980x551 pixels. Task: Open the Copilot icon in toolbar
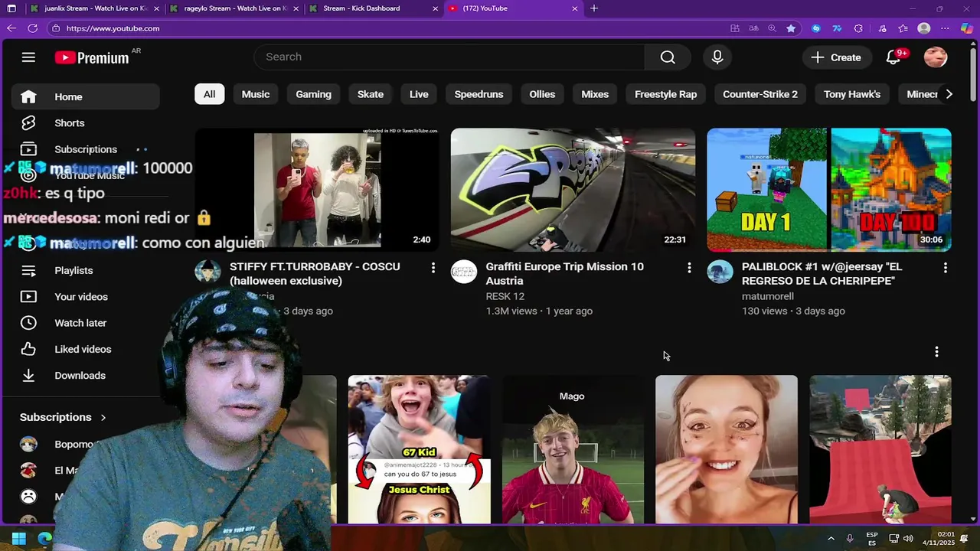[967, 28]
